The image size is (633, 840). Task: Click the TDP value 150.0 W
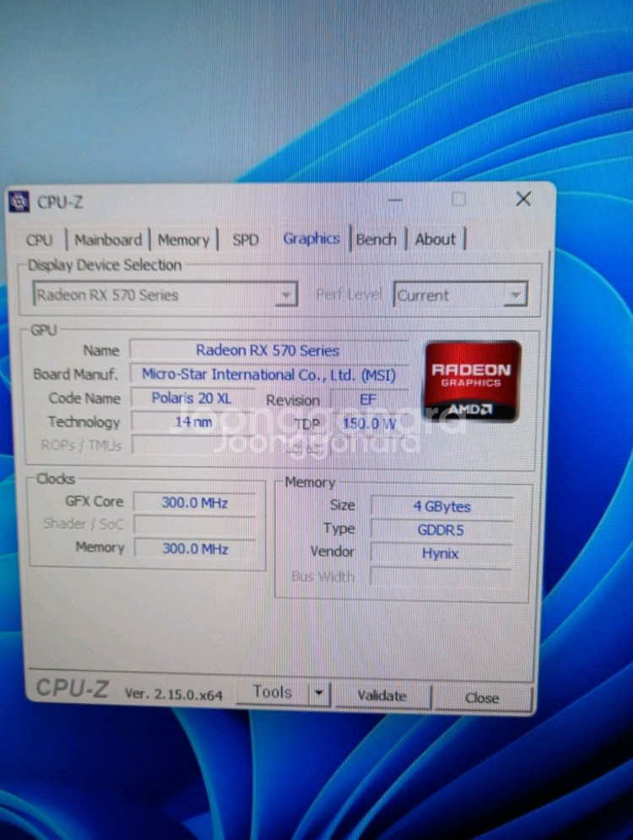(369, 423)
